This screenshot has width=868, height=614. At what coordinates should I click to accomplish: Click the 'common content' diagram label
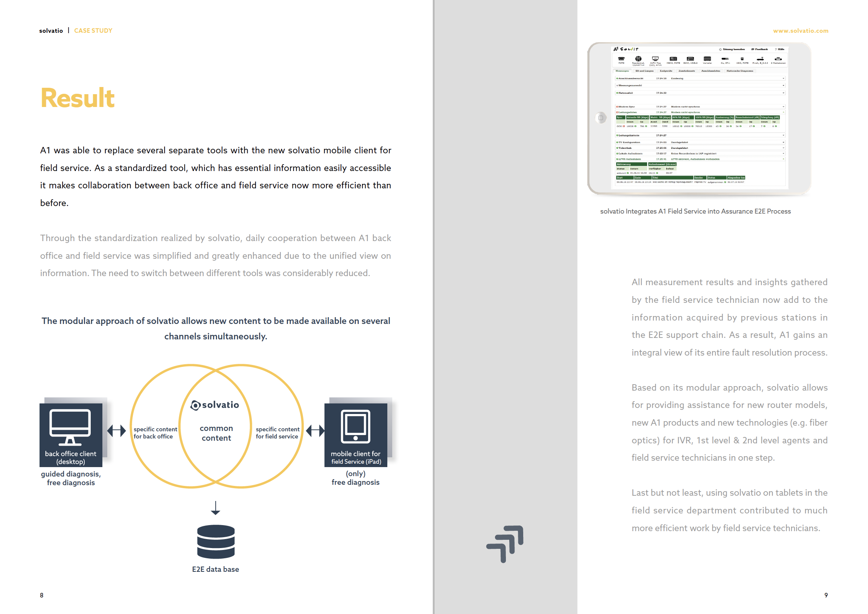216,433
